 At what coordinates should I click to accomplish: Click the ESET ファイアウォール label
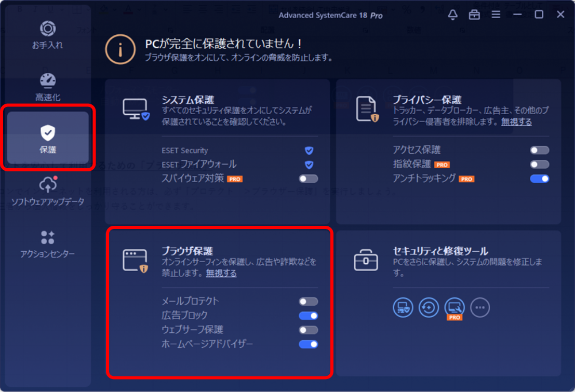[199, 165]
